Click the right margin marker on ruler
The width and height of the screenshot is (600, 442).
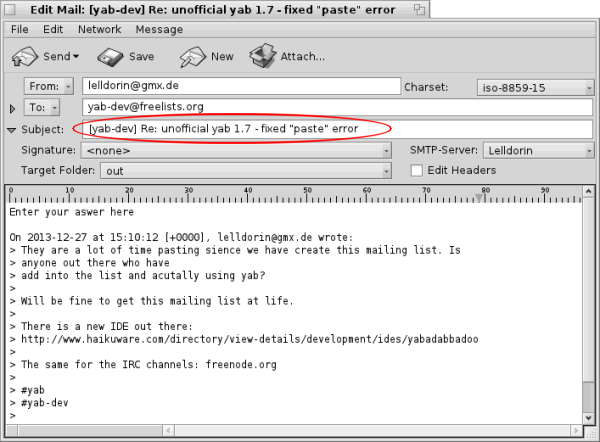tap(479, 196)
